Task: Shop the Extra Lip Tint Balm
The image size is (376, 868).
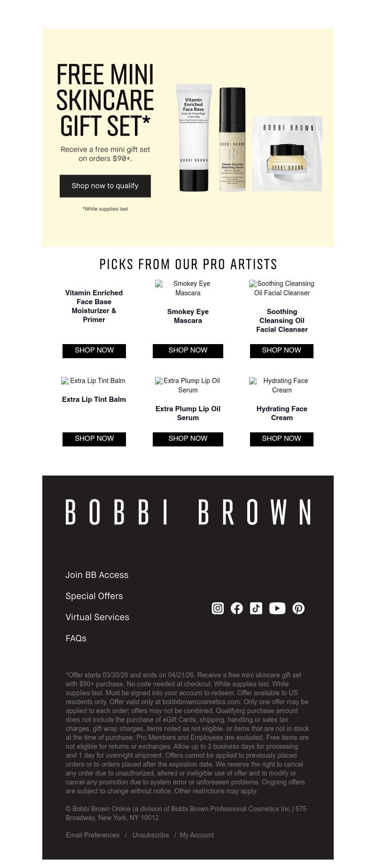Action: tap(94, 439)
